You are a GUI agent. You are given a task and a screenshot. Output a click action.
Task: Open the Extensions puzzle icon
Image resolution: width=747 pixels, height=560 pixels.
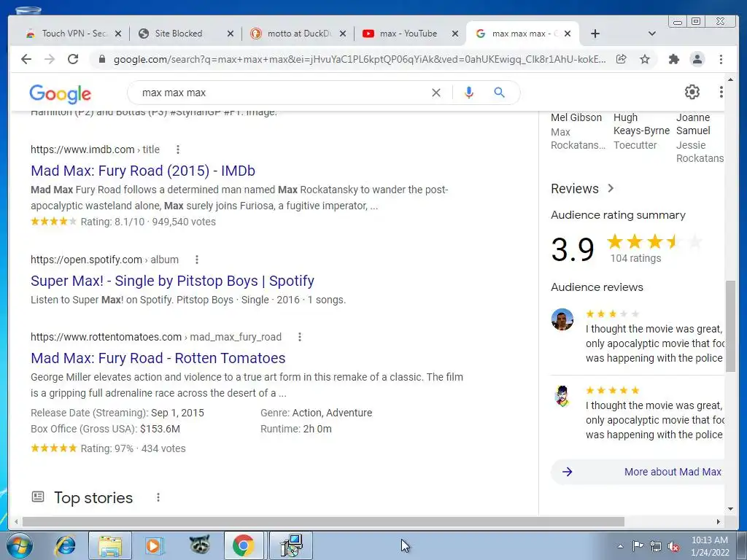pos(673,59)
